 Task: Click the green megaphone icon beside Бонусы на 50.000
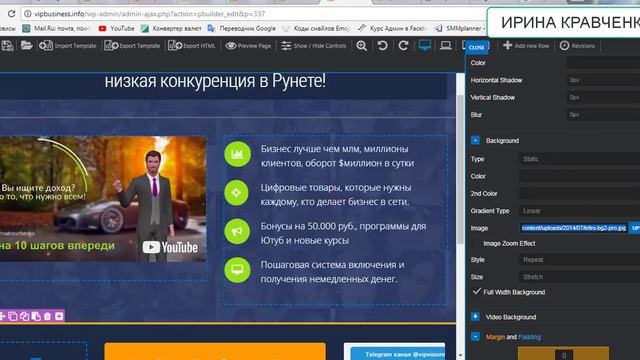click(237, 231)
